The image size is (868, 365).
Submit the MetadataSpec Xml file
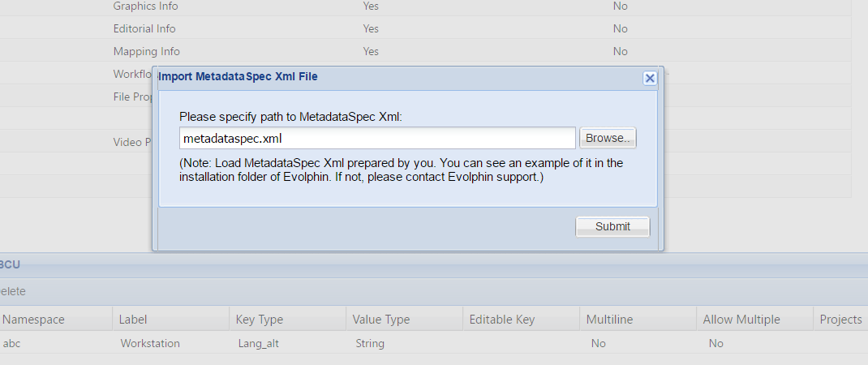[612, 226]
